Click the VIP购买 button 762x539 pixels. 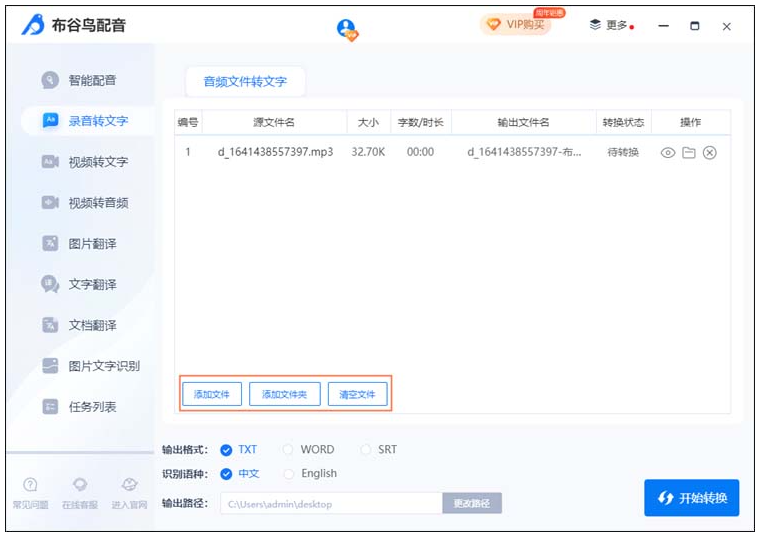(516, 25)
